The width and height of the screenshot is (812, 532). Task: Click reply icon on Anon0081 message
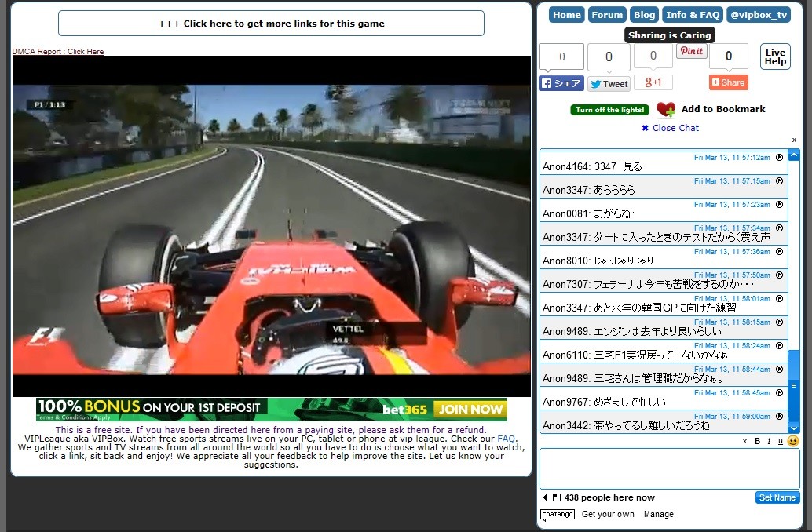[779, 205]
